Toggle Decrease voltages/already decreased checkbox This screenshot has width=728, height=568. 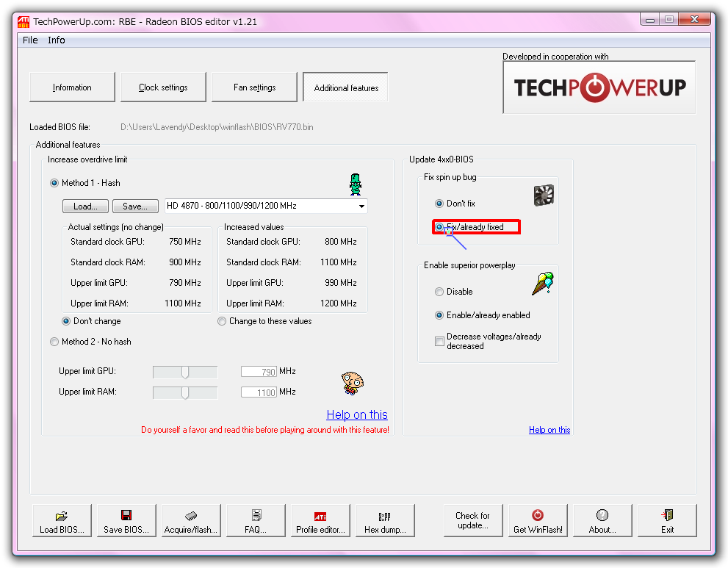[439, 342]
